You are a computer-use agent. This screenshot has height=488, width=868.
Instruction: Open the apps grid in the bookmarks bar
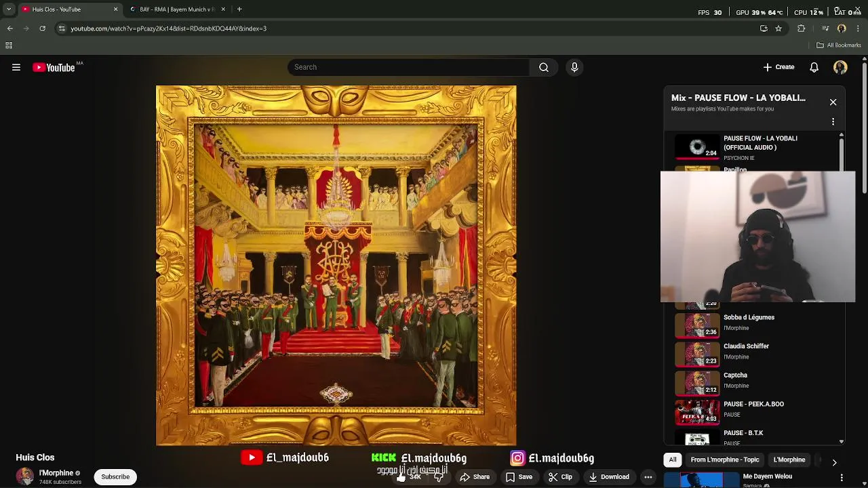pyautogui.click(x=9, y=45)
